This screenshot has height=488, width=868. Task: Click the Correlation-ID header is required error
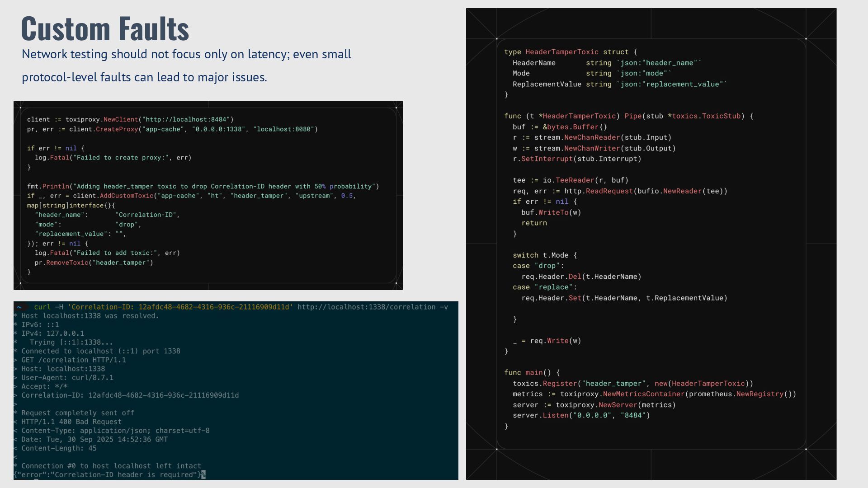[125, 475]
